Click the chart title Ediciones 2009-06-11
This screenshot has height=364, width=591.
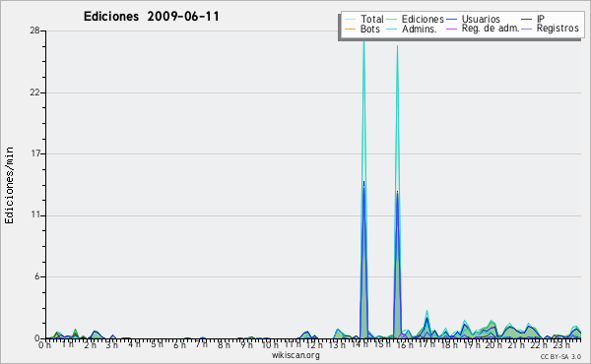tap(151, 17)
